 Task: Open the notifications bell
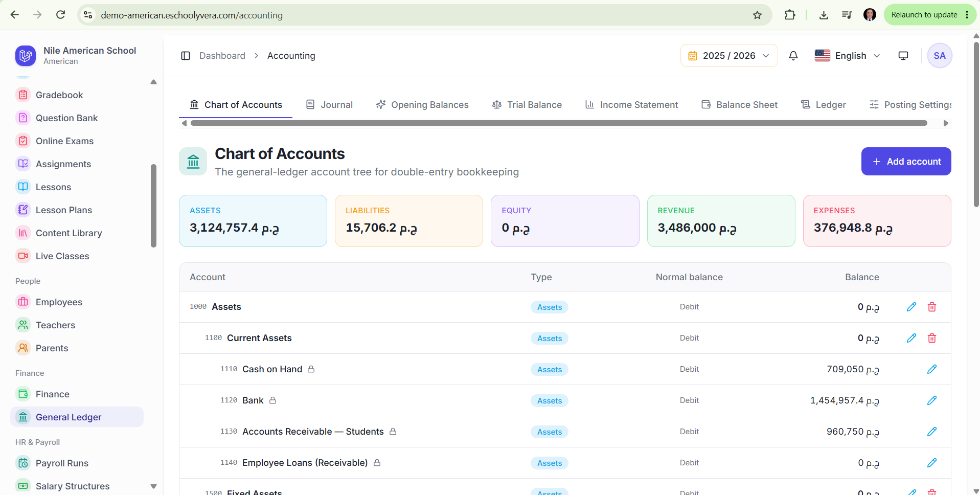tap(793, 56)
